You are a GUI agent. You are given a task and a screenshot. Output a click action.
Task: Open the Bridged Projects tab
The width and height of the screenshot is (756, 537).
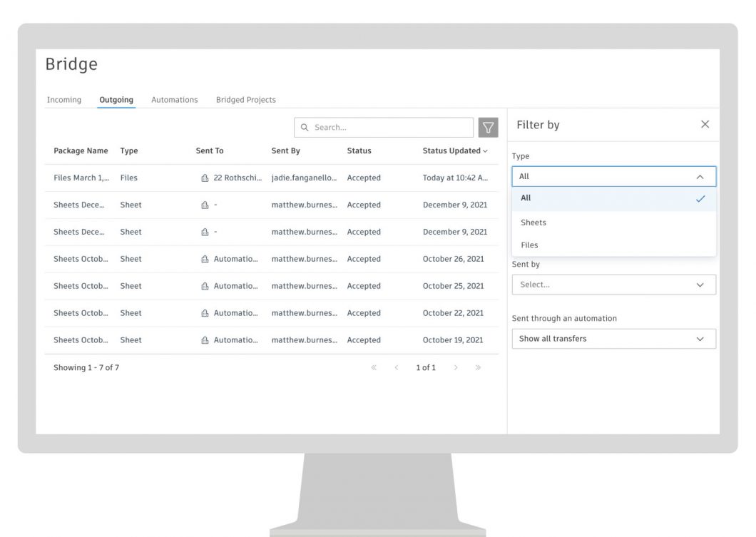246,100
